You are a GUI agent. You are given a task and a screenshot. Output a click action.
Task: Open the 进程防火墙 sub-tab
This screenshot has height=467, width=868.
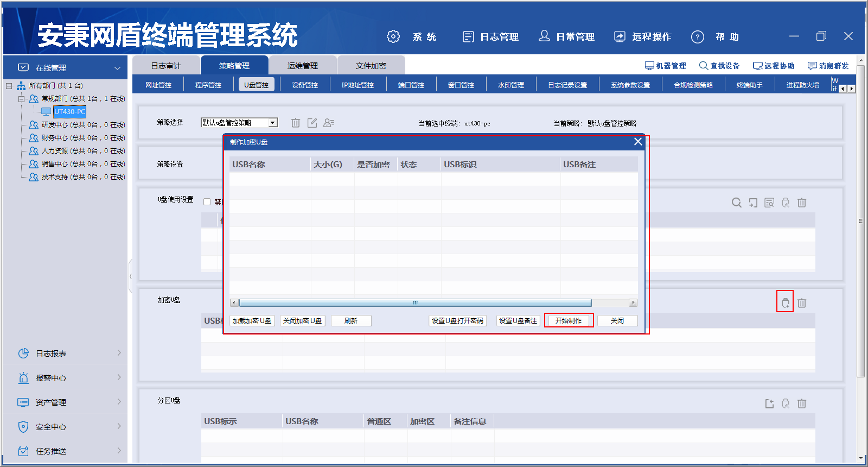click(803, 85)
